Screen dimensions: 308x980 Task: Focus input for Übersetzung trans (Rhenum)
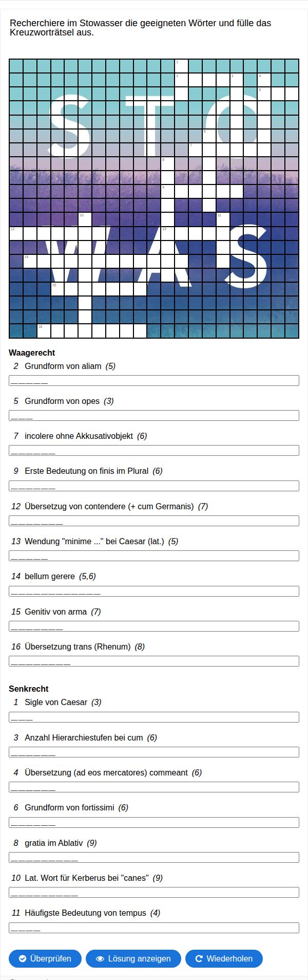(x=154, y=661)
